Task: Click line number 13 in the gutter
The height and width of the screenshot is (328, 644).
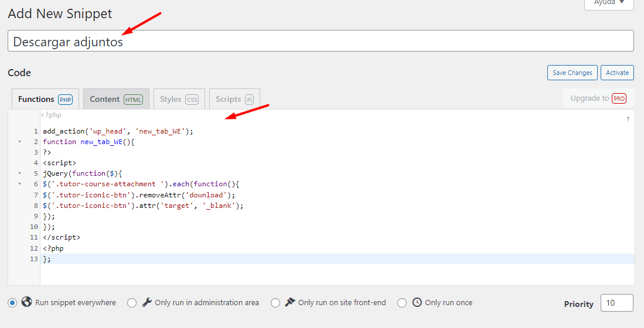Action: tap(33, 259)
